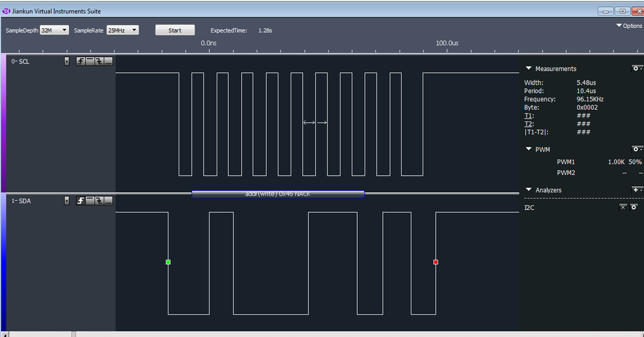Click the 100.0us ruler label
This screenshot has height=337, width=644.
pos(447,43)
